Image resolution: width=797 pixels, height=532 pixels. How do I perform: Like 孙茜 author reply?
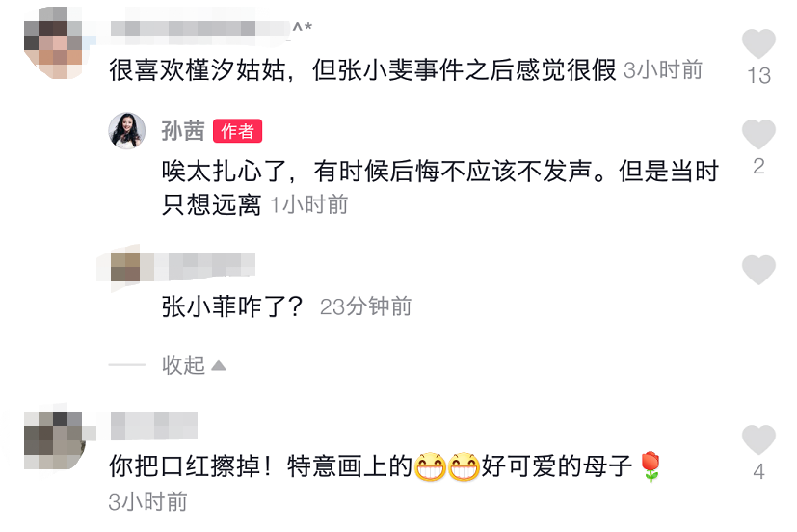tap(758, 134)
